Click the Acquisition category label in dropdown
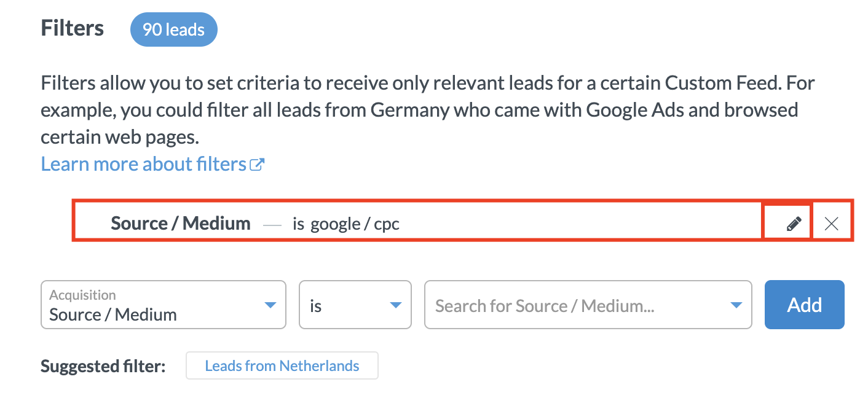 point(82,295)
